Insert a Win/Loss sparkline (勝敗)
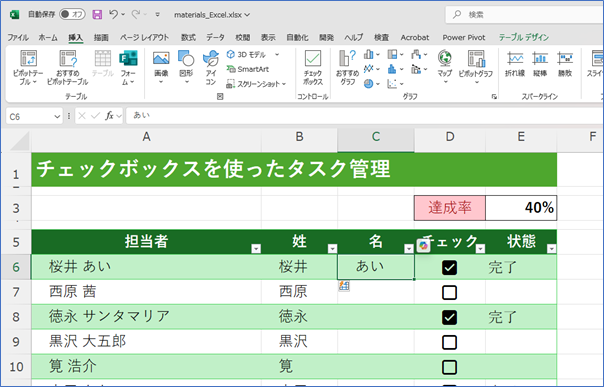The width and height of the screenshot is (604, 387). 565,64
